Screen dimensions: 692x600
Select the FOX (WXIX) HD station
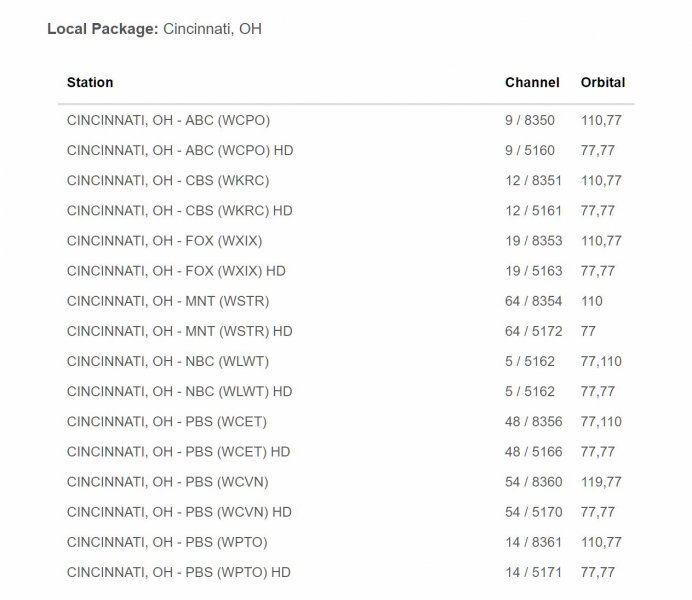click(x=177, y=271)
